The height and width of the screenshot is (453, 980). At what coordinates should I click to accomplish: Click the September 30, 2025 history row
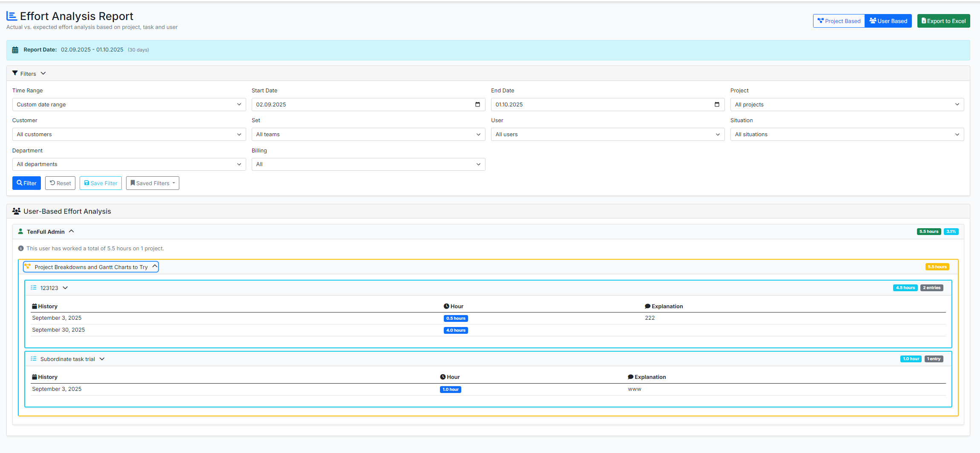[489, 330]
